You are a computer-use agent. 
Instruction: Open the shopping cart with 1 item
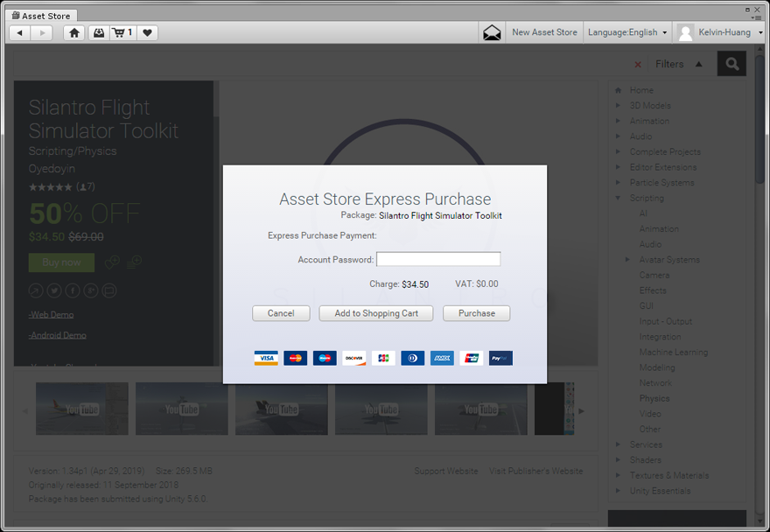[122, 33]
